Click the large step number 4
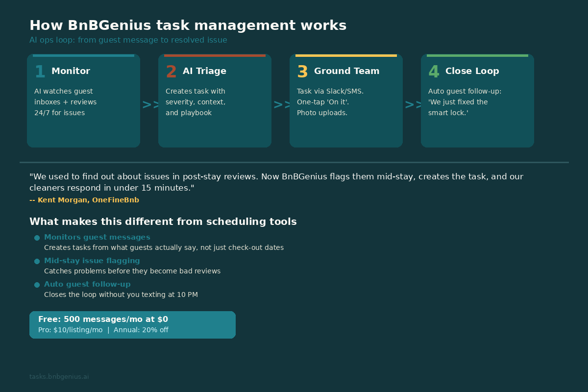Viewport: 588px width, 392px height. 434,72
